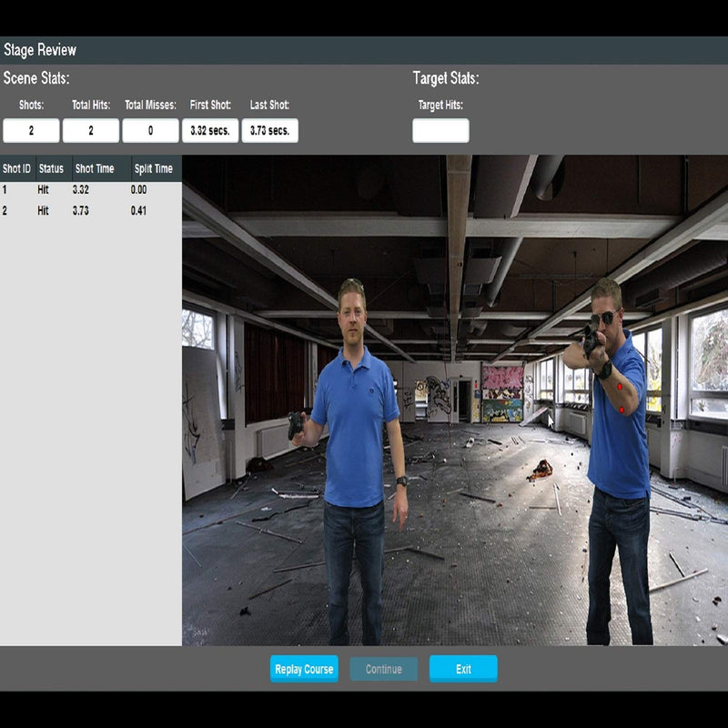The width and height of the screenshot is (728, 728).
Task: Click the Last Shot time box
Action: pyautogui.click(x=269, y=131)
